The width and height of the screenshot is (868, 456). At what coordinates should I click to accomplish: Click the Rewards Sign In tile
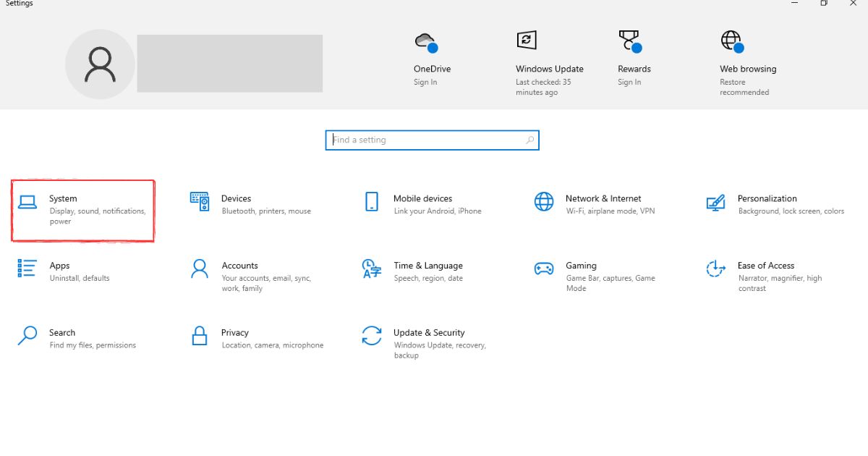point(634,69)
